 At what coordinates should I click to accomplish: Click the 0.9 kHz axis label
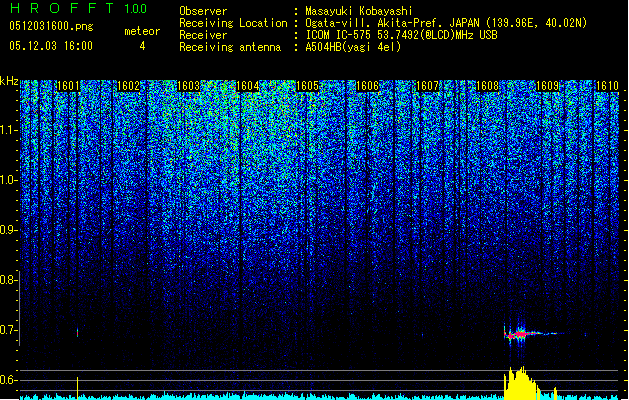coord(8,230)
